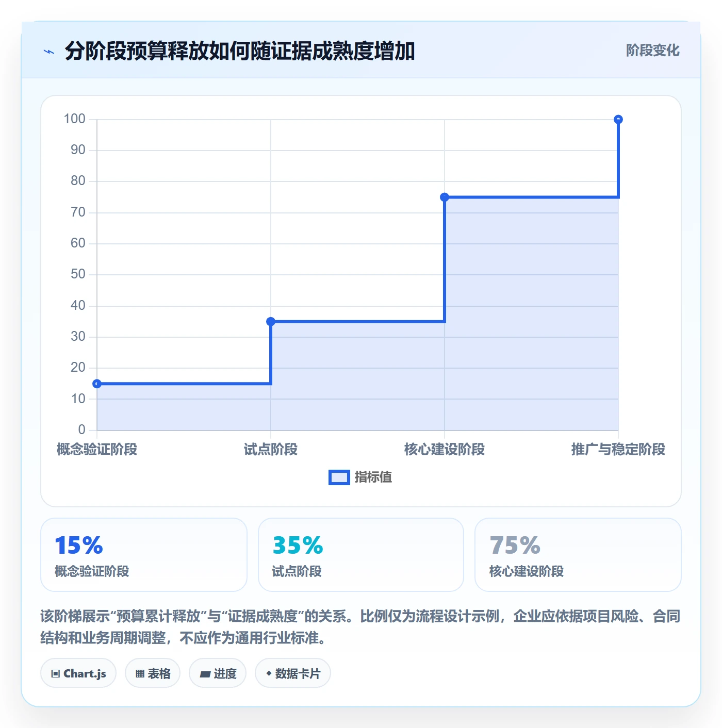The width and height of the screenshot is (722, 728).
Task: Click the 35% stat card value
Action: (x=298, y=545)
